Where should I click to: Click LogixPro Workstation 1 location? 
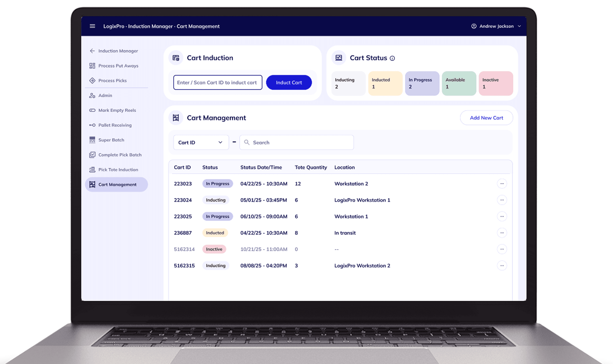[x=362, y=200]
